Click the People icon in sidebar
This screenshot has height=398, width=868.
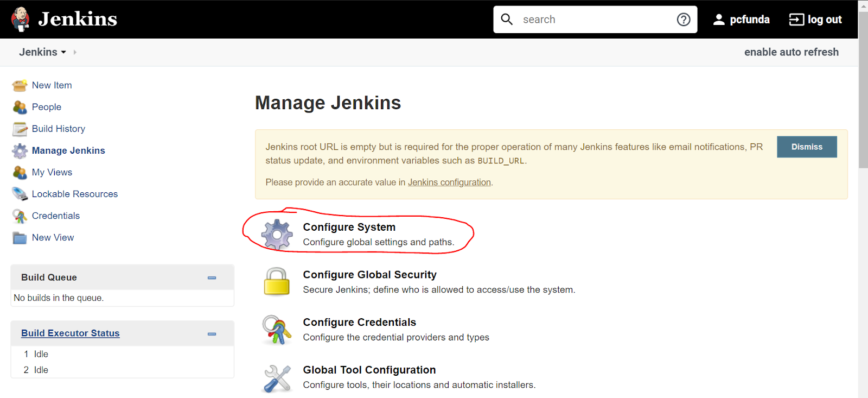[x=20, y=107]
